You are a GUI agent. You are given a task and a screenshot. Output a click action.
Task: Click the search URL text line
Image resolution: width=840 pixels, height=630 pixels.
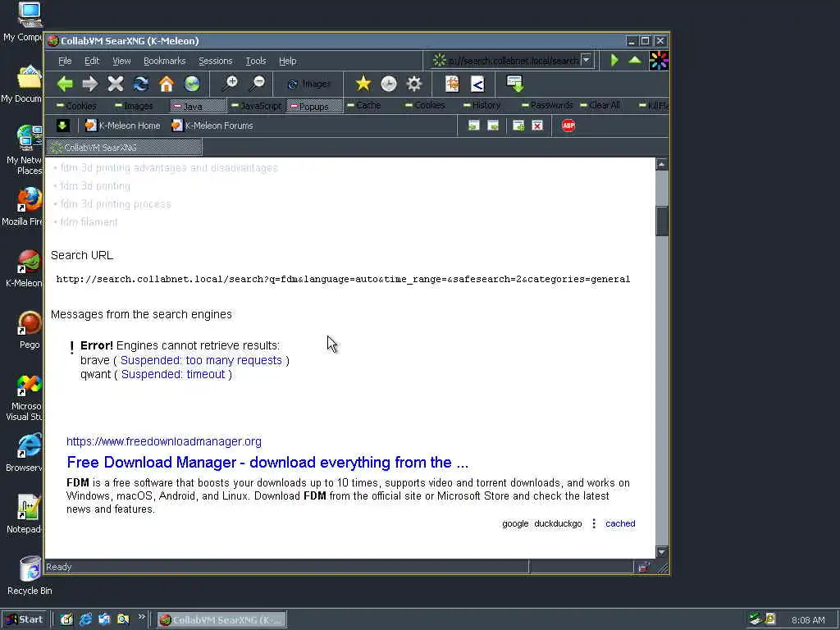point(343,279)
